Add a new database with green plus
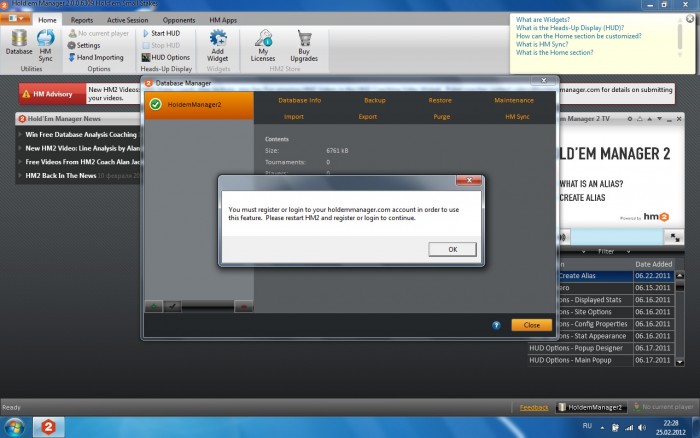 click(154, 306)
